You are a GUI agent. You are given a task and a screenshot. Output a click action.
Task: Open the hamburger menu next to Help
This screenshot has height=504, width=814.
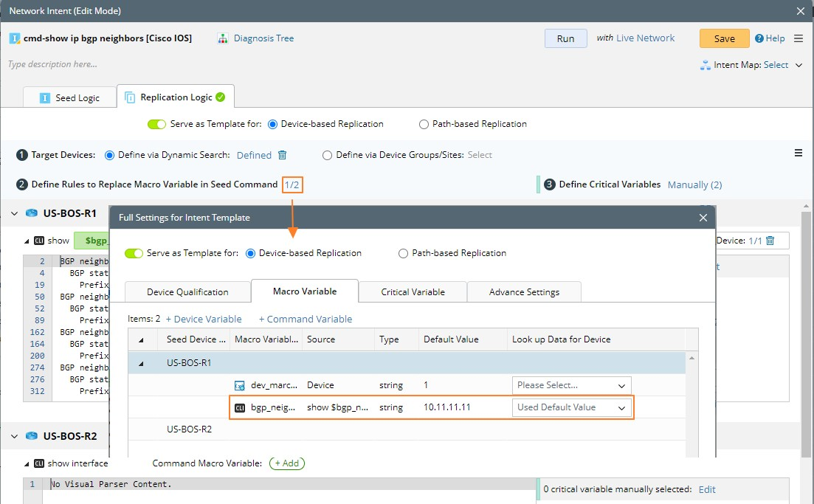tap(798, 38)
